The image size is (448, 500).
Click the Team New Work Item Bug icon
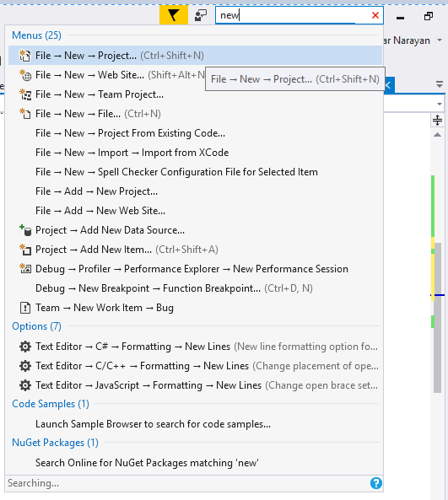coord(25,308)
